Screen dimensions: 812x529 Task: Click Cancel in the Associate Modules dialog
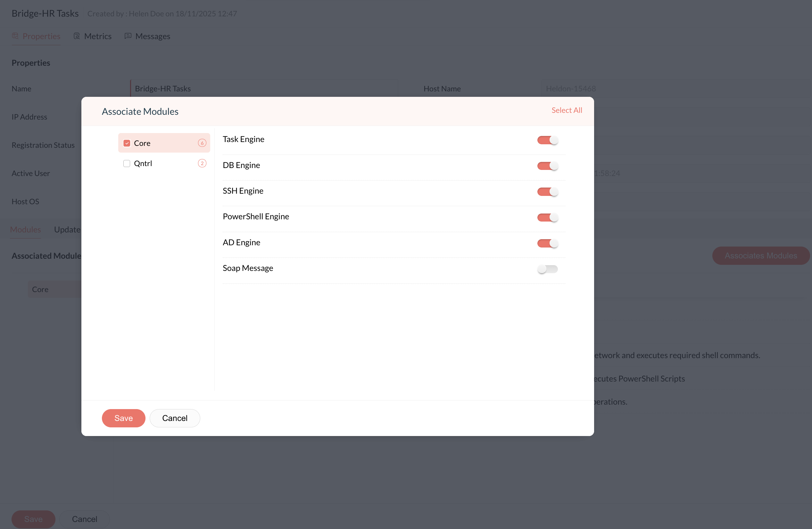(x=175, y=418)
